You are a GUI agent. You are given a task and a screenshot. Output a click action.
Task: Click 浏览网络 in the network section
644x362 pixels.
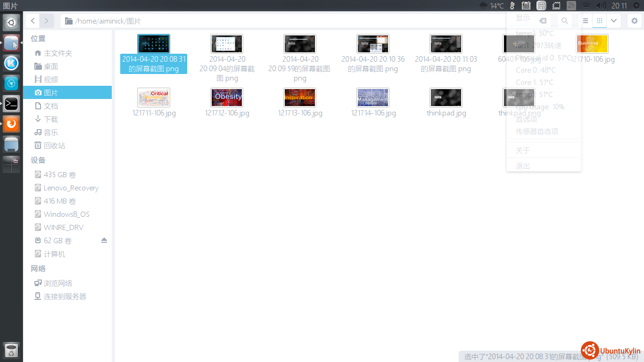[58, 283]
